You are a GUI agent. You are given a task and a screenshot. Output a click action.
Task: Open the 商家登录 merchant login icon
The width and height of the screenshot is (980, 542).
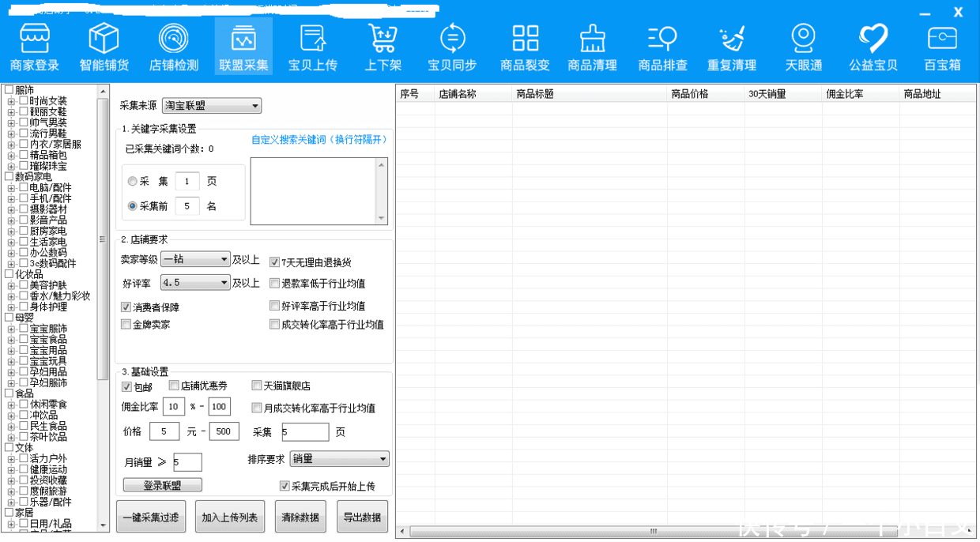[x=35, y=39]
